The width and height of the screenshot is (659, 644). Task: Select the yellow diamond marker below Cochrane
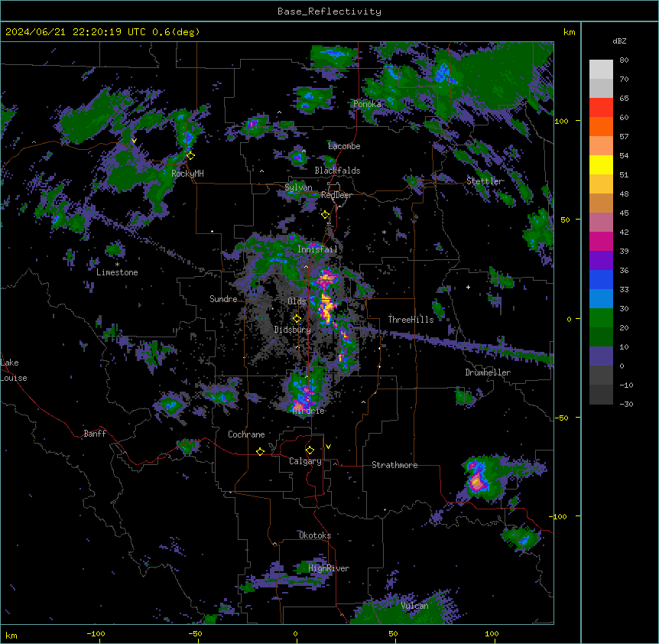[260, 451]
